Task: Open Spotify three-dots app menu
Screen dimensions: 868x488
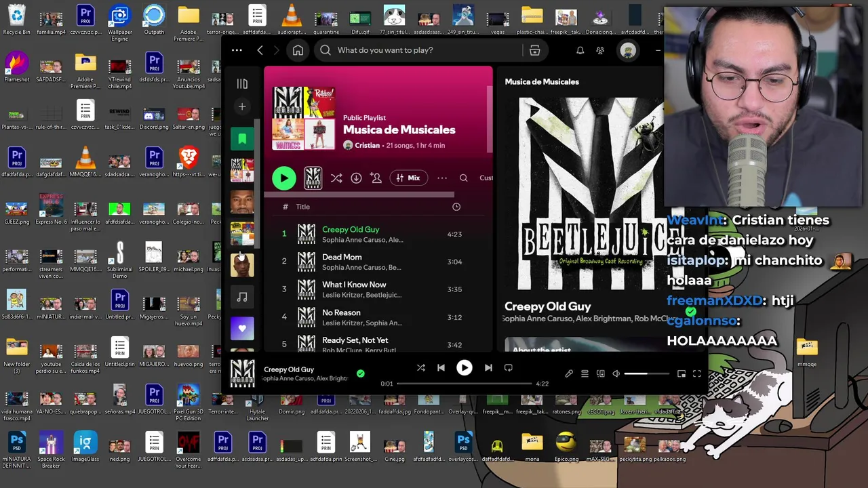Action: 237,50
